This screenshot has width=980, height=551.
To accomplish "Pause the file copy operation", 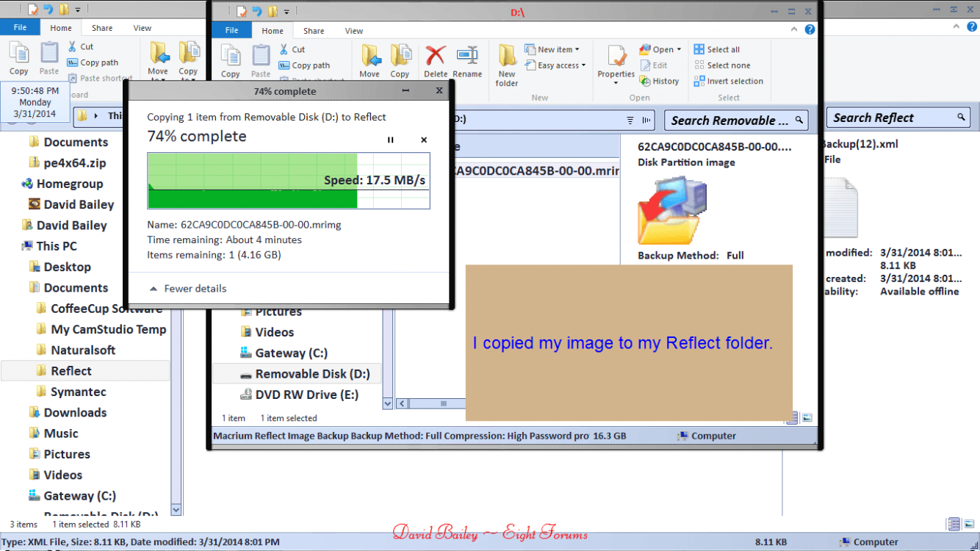I will [x=391, y=140].
